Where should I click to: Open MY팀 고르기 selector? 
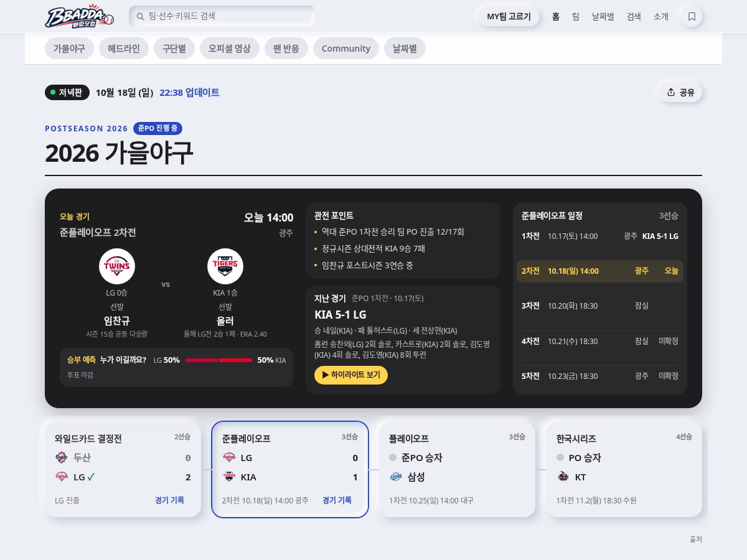(x=509, y=17)
